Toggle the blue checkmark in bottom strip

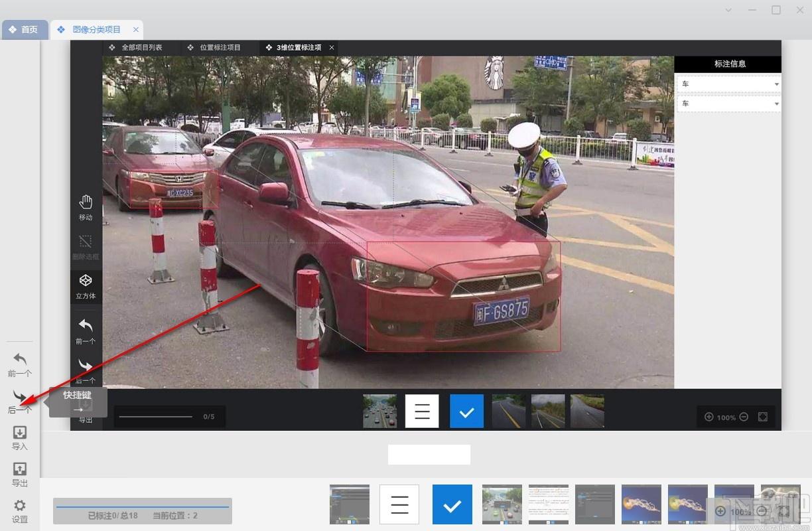point(452,504)
